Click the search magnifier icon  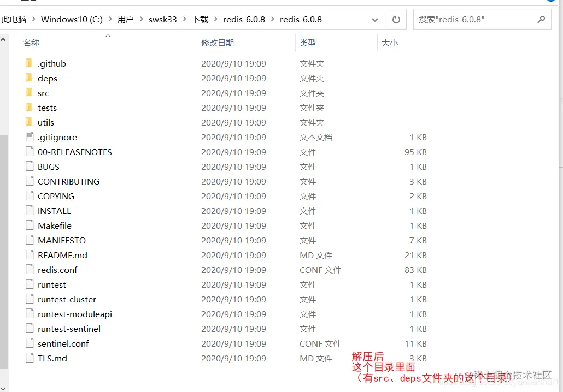[541, 19]
